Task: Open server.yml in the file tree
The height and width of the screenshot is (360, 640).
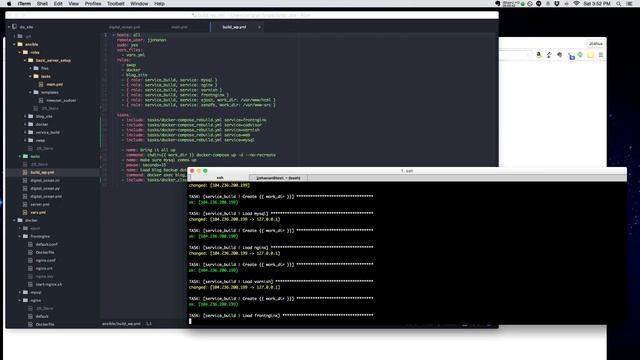Action: coord(40,204)
